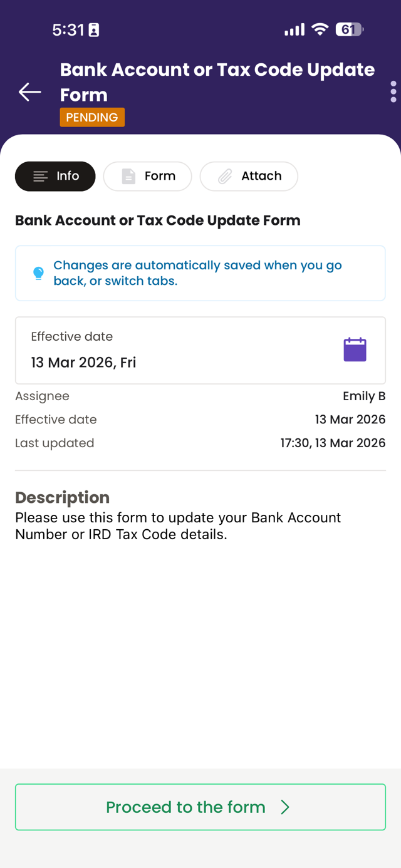Tap the lightbulb tip icon
The height and width of the screenshot is (868, 401).
point(38,274)
